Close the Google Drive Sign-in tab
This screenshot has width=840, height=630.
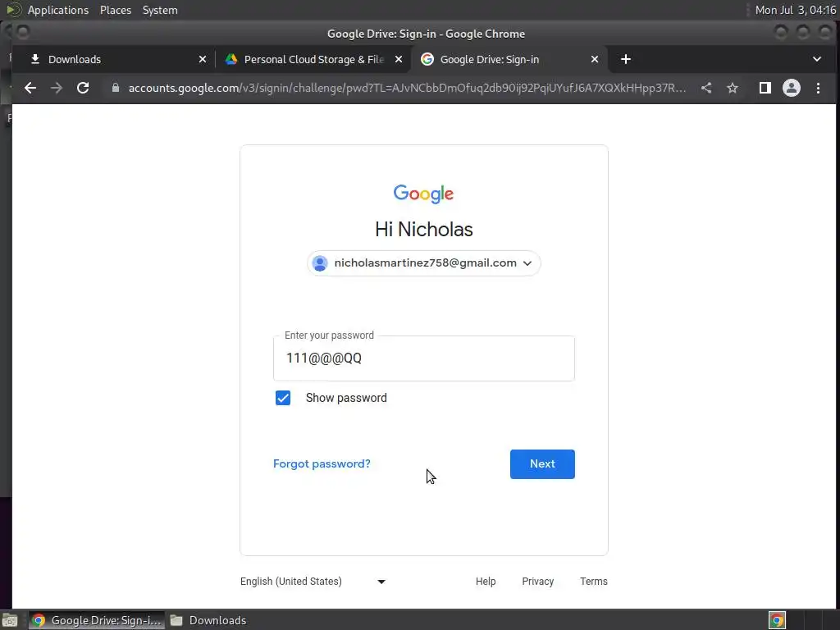(x=595, y=59)
